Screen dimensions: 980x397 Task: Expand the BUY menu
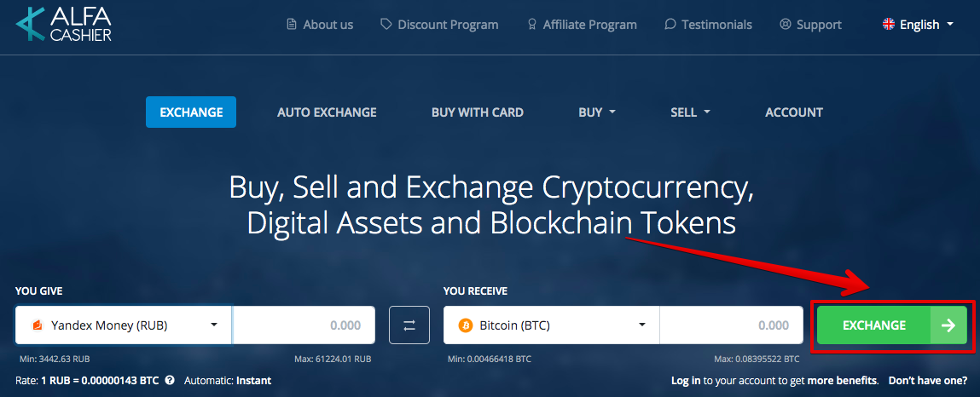pos(597,112)
